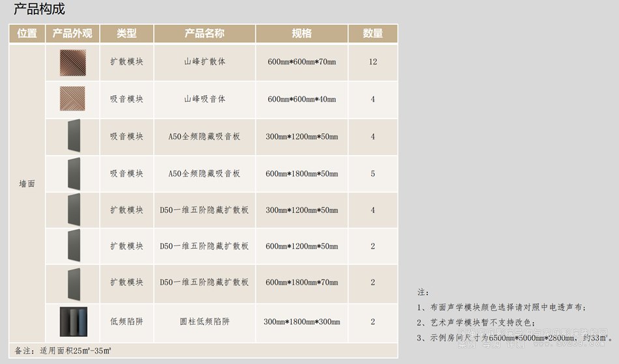Click panel image in 600mm*1200mm*50mm D50 row
Viewport: 619px width, 364px height.
[73, 246]
